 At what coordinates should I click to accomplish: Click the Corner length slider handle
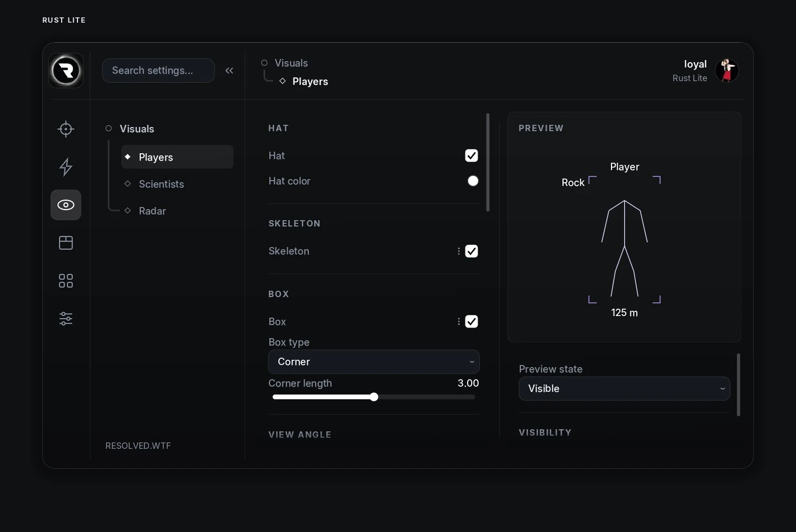click(374, 397)
